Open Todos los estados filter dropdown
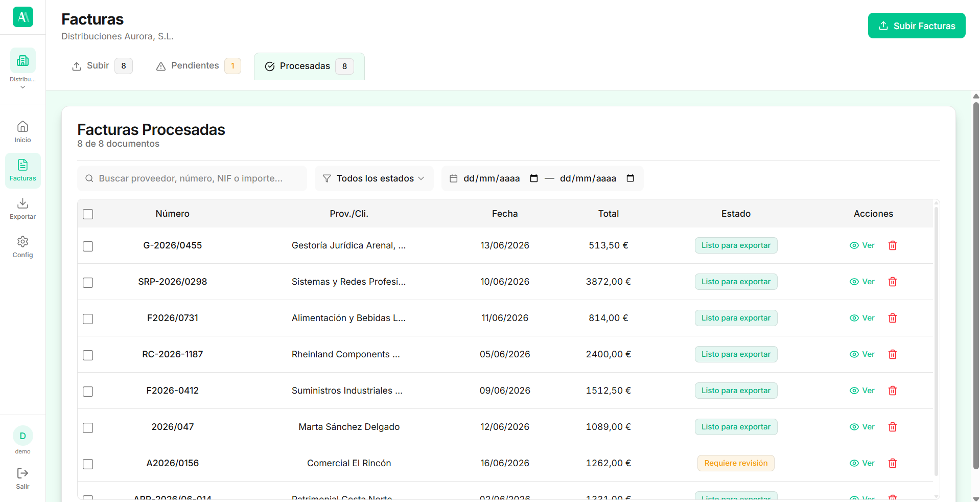This screenshot has width=980, height=502. [374, 178]
